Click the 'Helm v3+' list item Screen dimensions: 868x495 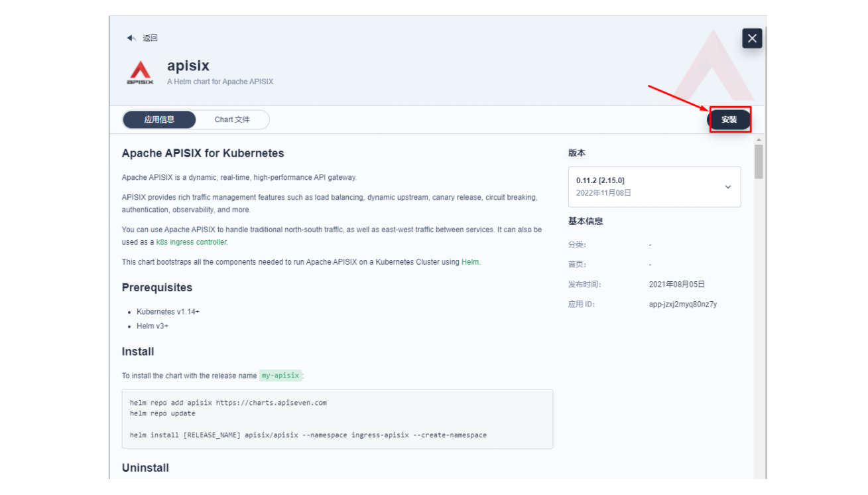pyautogui.click(x=153, y=326)
